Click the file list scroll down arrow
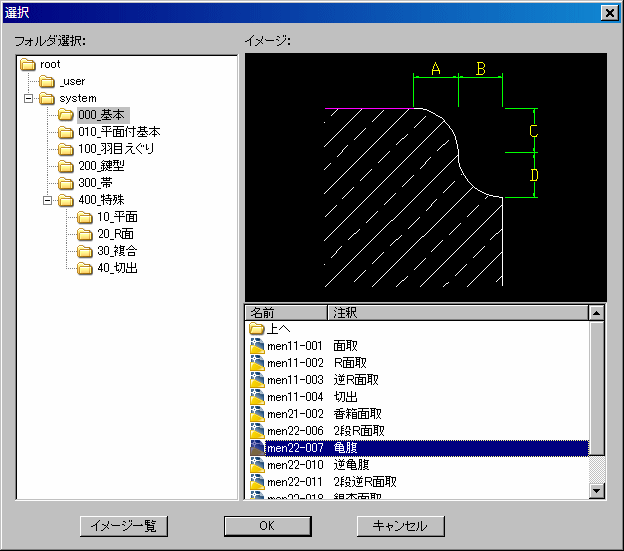 coord(596,491)
